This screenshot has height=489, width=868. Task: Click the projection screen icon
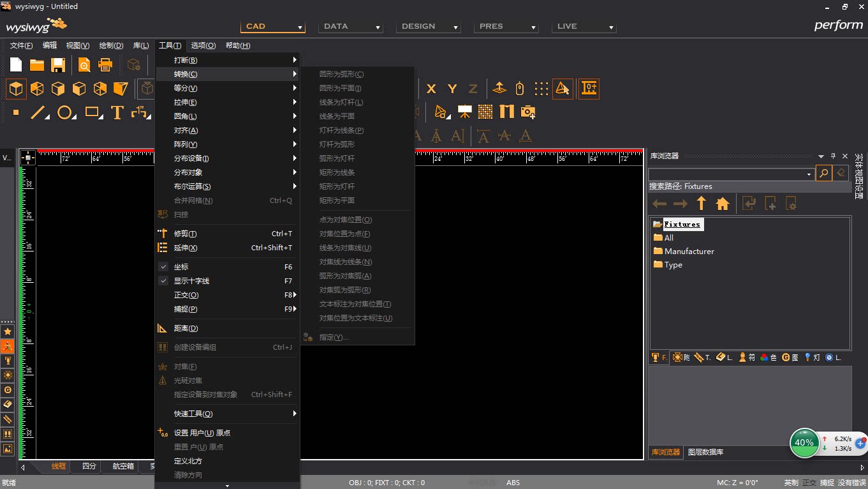465,112
